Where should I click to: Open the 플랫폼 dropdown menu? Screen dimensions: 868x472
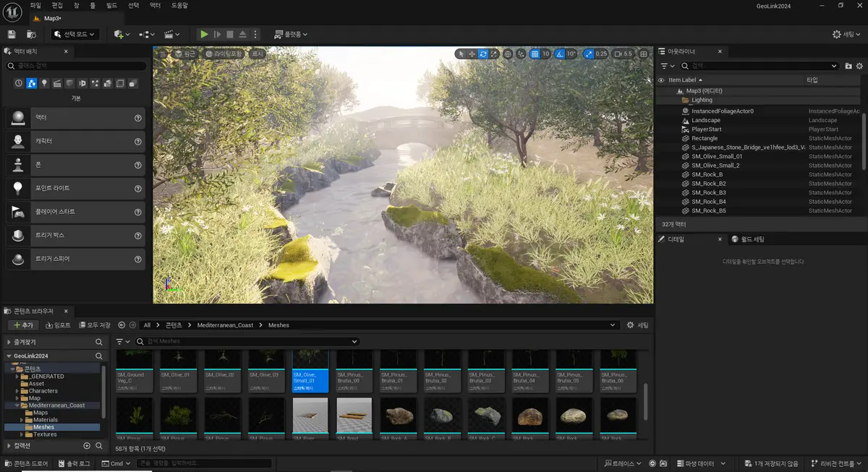click(x=291, y=34)
